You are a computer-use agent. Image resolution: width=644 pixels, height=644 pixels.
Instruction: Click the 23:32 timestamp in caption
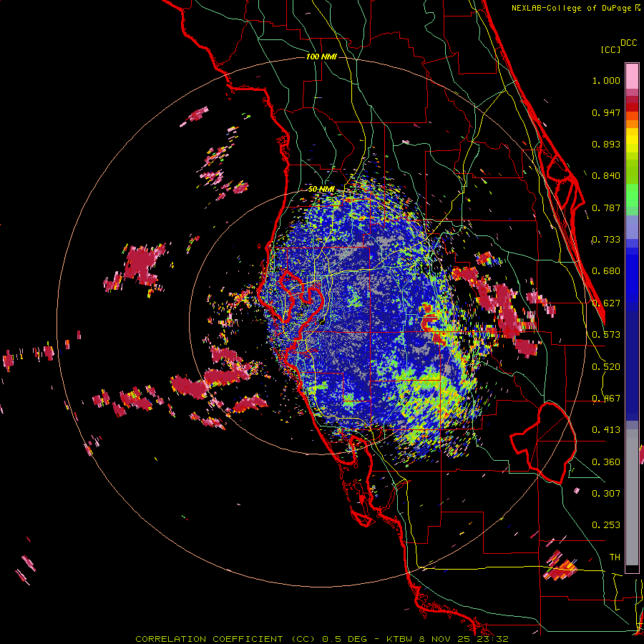(x=493, y=639)
